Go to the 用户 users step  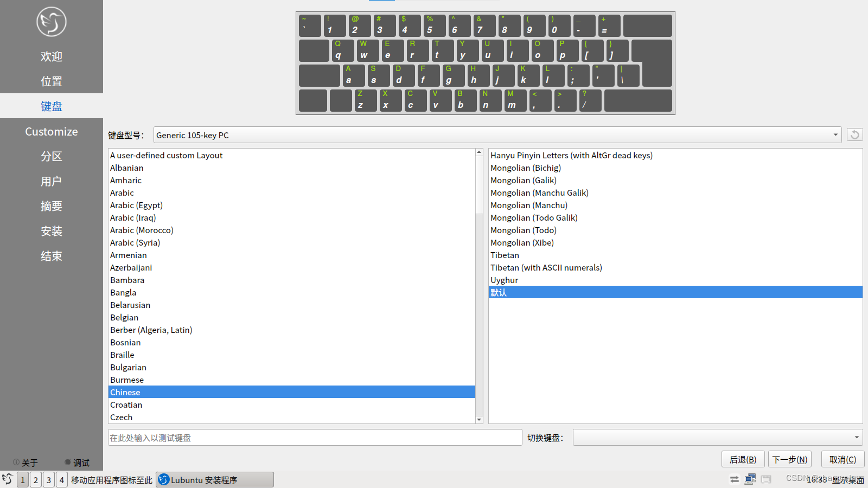[x=52, y=181]
